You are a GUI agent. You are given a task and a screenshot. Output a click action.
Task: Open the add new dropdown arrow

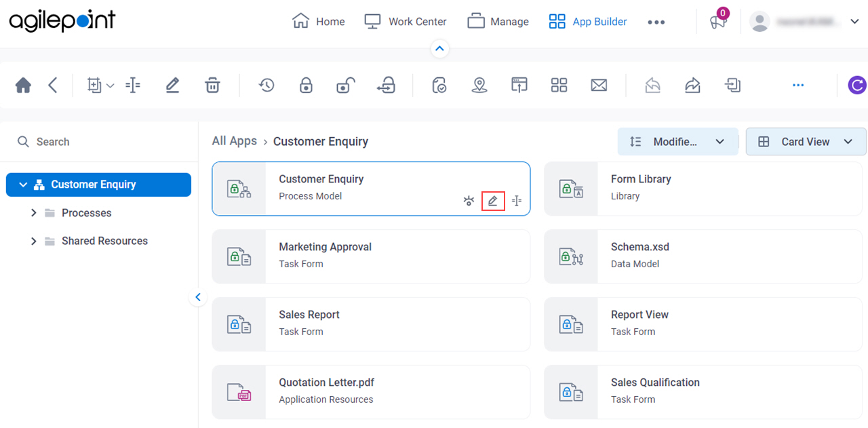coord(111,86)
